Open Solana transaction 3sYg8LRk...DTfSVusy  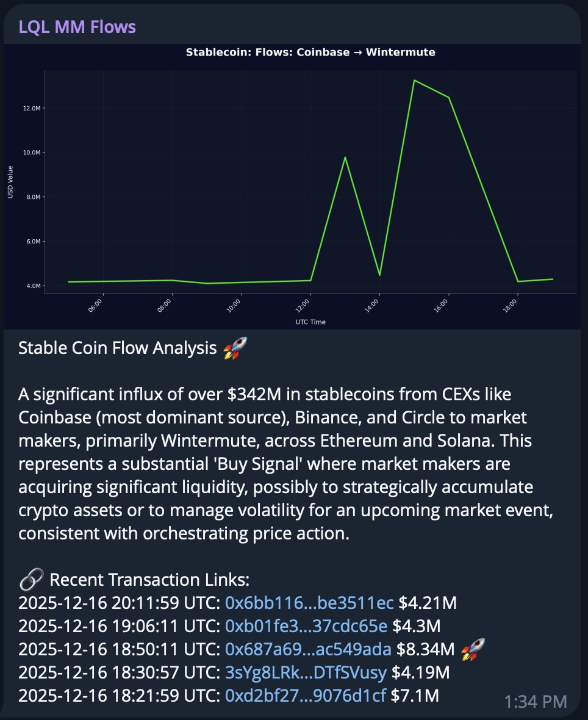(x=306, y=672)
